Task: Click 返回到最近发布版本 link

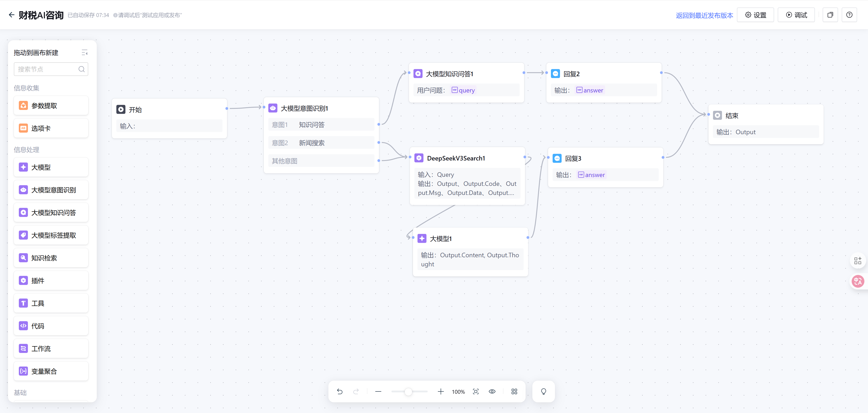Action: point(704,15)
